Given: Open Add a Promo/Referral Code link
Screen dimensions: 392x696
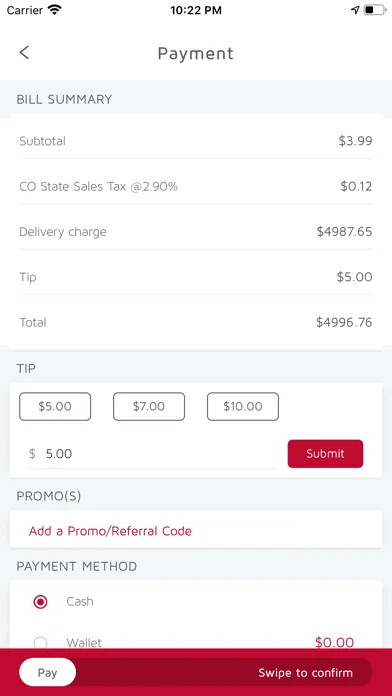Looking at the screenshot, I should click(110, 531).
